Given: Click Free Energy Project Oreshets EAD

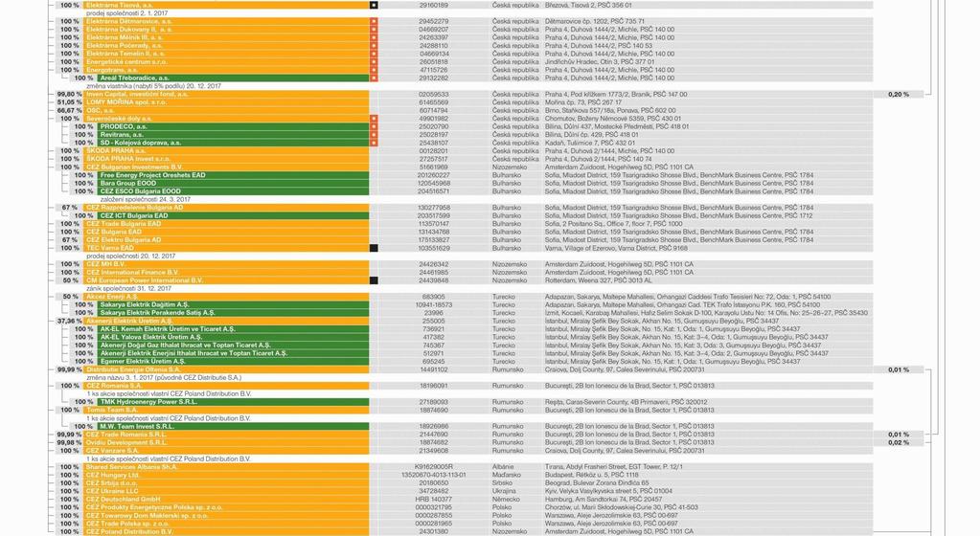Looking at the screenshot, I should click(x=152, y=175).
